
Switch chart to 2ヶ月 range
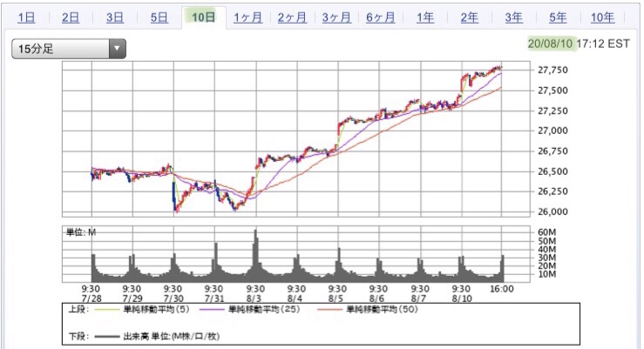coord(292,17)
